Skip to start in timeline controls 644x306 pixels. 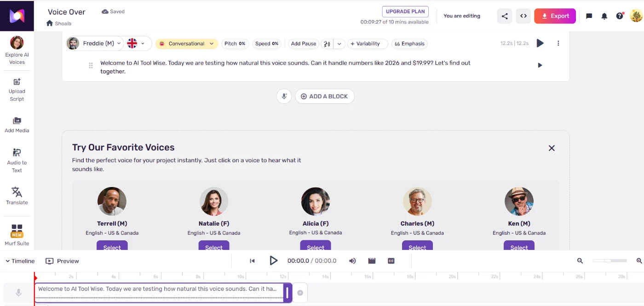point(252,261)
